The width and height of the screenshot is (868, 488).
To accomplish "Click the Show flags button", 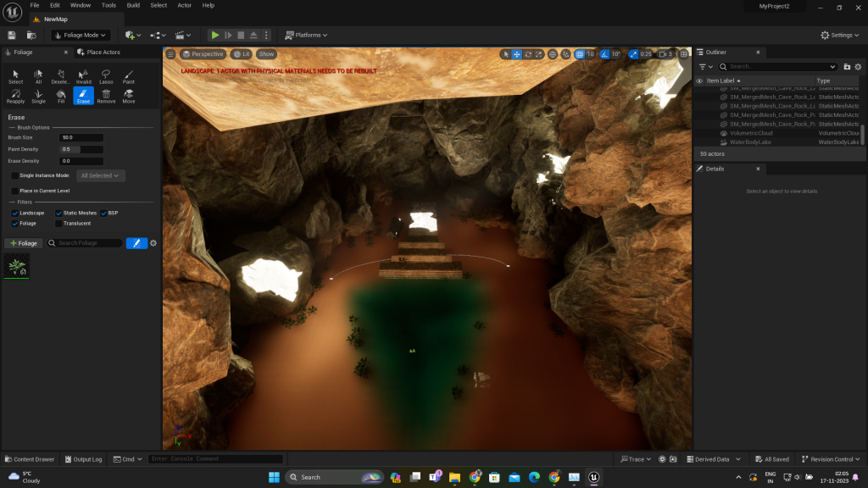I will 266,54.
